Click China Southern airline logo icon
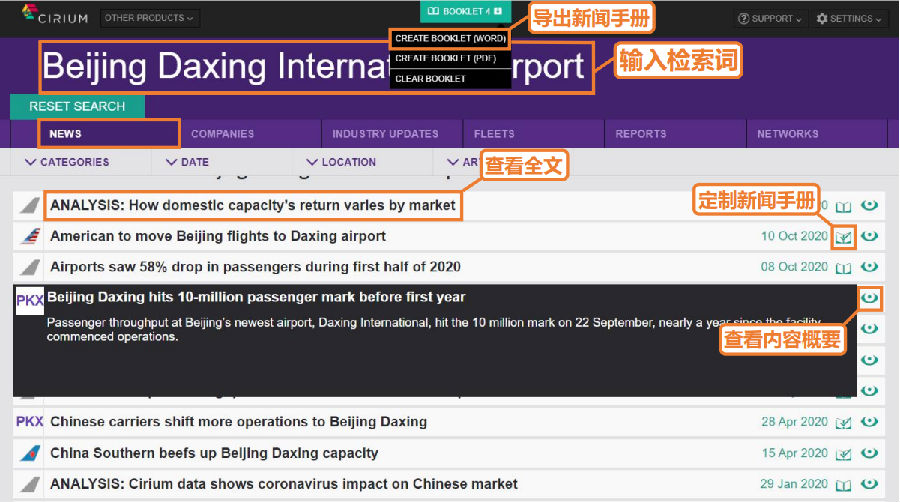 click(x=30, y=454)
